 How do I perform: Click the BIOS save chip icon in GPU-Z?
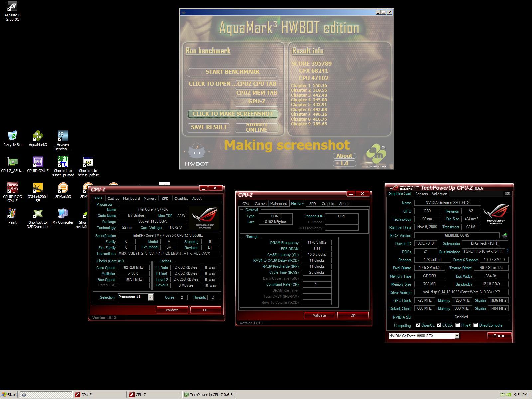(x=505, y=235)
